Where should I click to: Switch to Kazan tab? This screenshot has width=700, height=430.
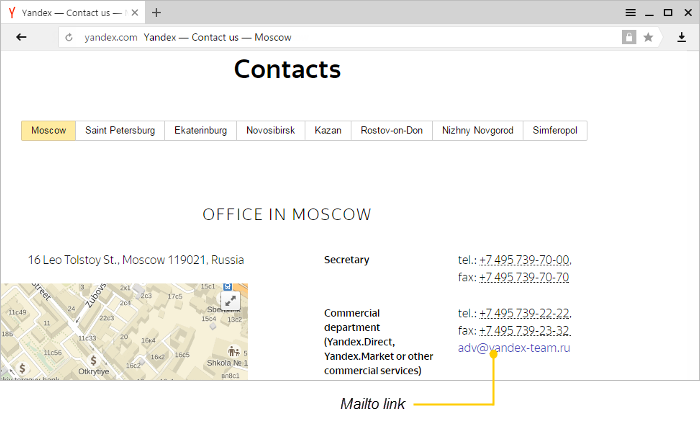328,130
